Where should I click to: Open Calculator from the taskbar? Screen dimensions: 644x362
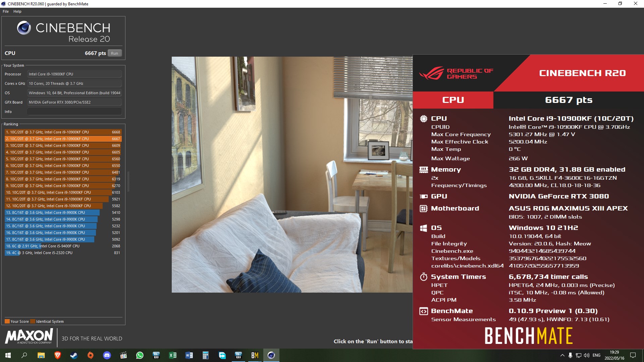click(x=205, y=355)
